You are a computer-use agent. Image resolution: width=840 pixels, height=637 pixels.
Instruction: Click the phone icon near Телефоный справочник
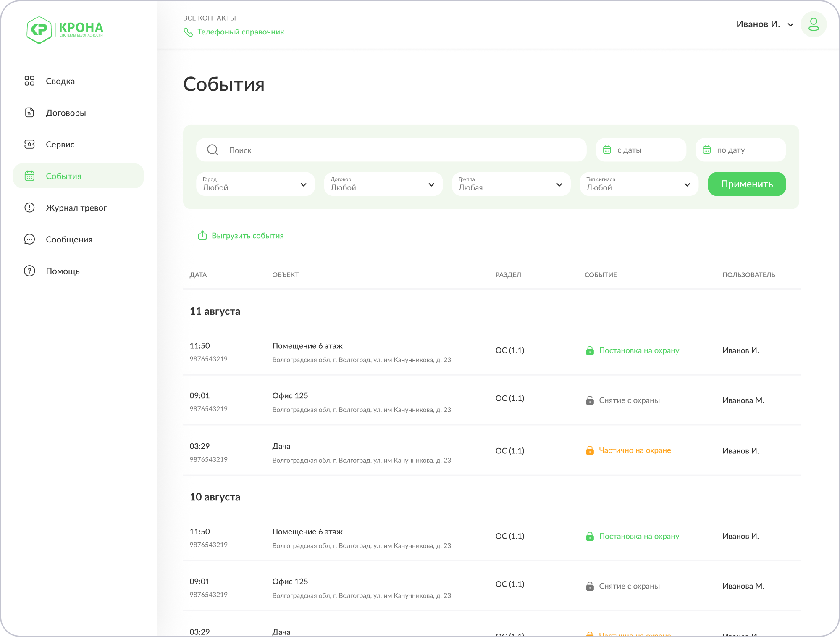[x=188, y=32]
